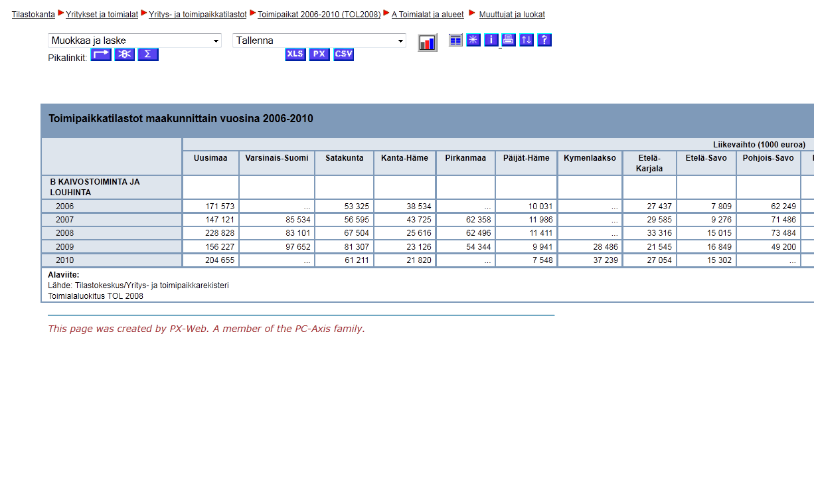
Task: Select the Etelä-Karjala column header
Action: (649, 163)
